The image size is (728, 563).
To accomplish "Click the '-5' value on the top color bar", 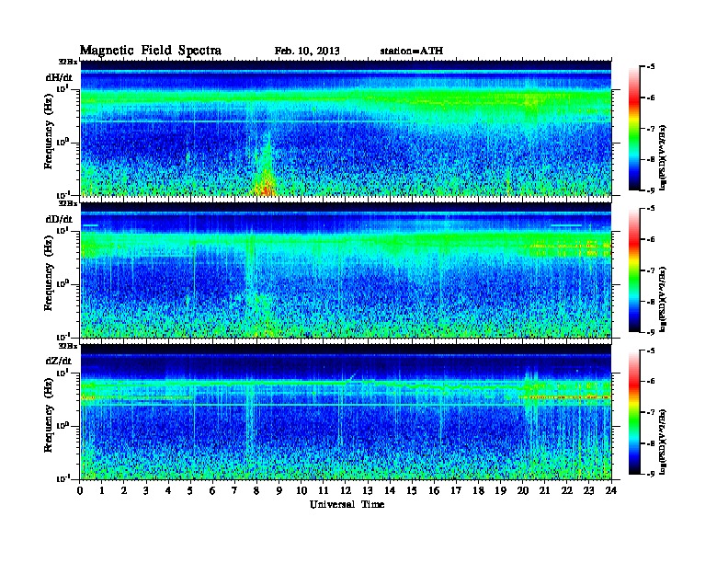I will pos(651,67).
